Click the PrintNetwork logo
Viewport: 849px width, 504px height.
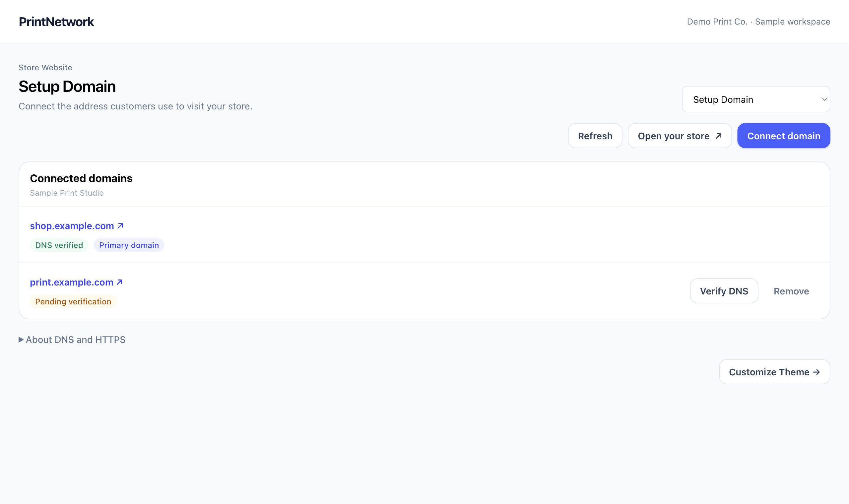point(56,22)
